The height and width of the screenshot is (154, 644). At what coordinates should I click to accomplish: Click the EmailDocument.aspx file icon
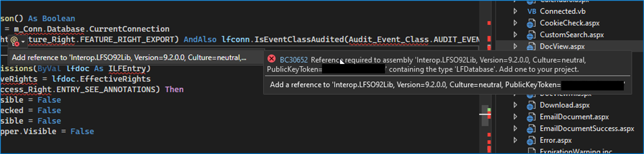pyautogui.click(x=532, y=117)
